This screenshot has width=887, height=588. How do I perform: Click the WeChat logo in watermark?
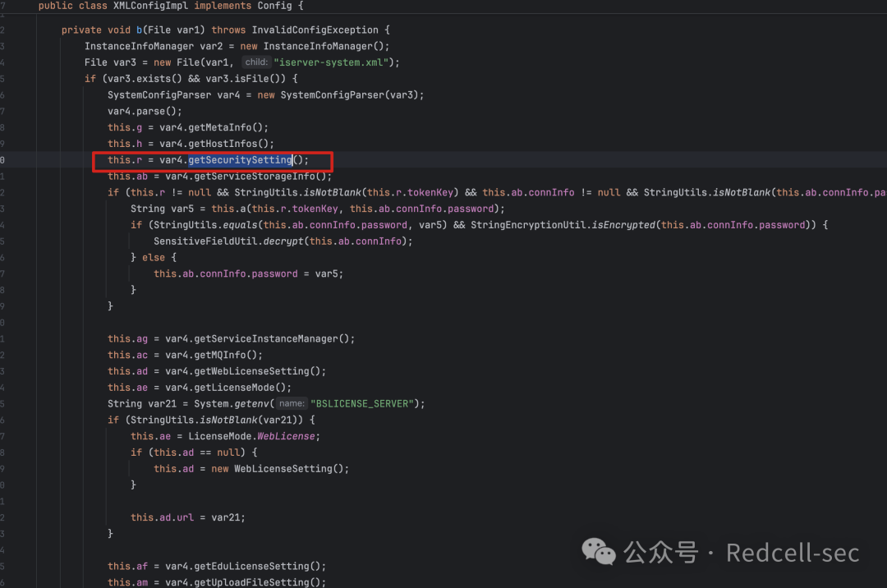pos(598,552)
